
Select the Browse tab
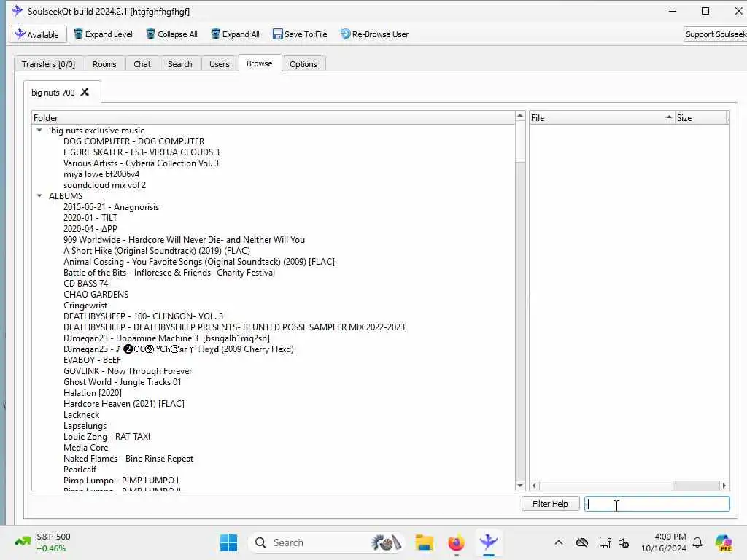(x=259, y=63)
